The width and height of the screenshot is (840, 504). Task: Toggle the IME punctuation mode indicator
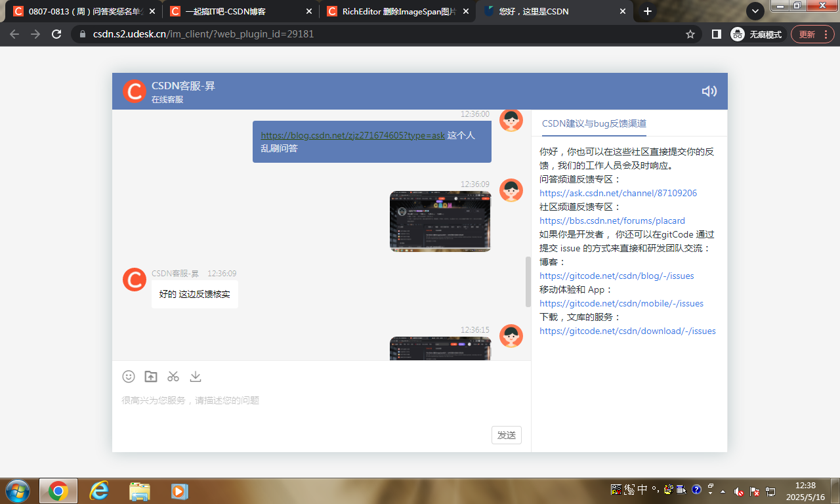(x=656, y=489)
